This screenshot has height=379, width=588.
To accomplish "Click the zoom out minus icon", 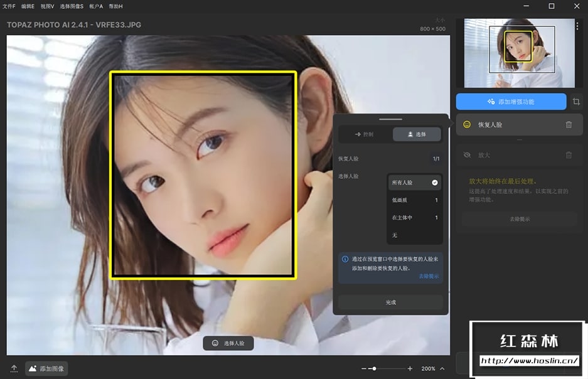I will point(365,369).
